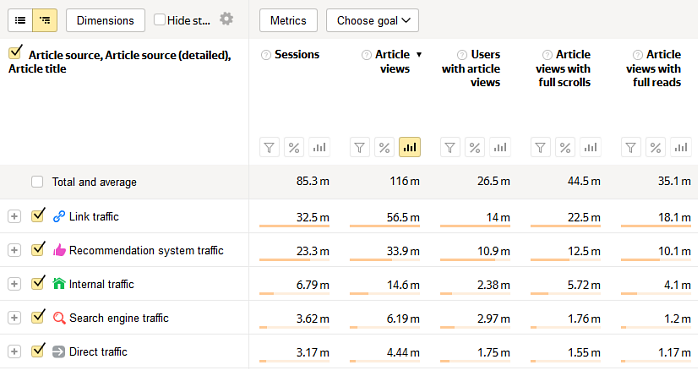Toggle percent display for Article views
Screen dimensions: 698x369
pos(385,147)
